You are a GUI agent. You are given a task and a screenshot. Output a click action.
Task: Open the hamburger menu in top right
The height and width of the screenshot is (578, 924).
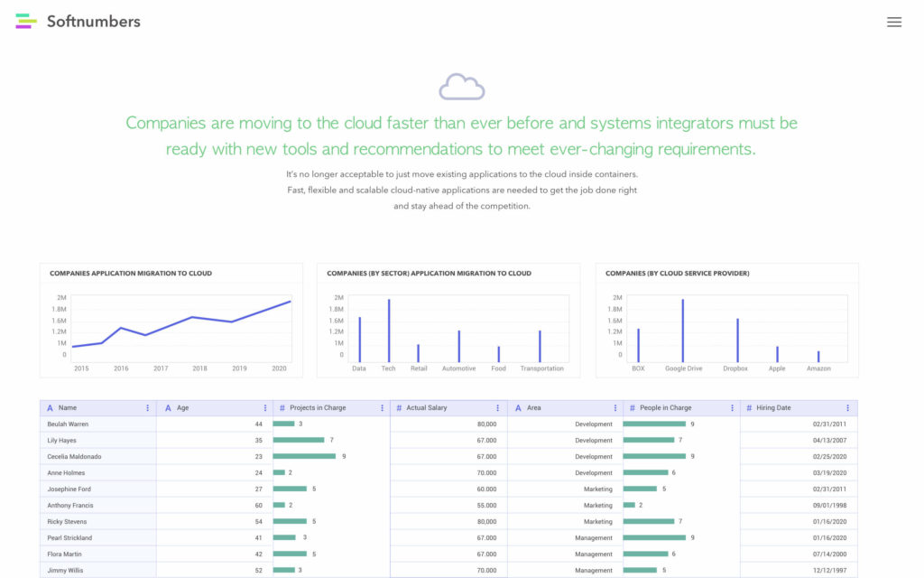[893, 23]
